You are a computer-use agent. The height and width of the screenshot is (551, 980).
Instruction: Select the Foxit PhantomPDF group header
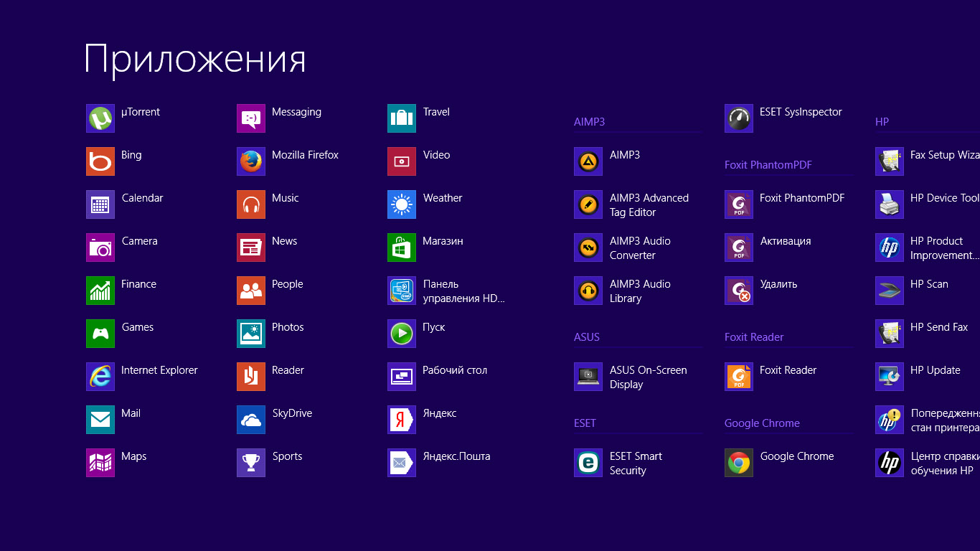(x=768, y=165)
